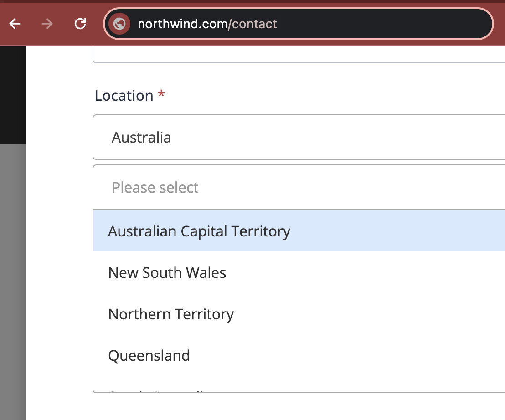505x420 pixels.
Task: Click the browser back arrow
Action: (x=15, y=24)
